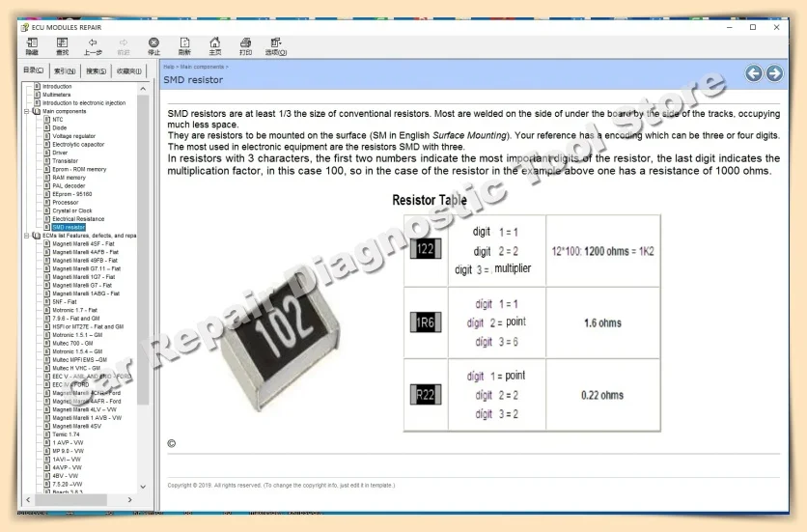Screen dimensions: 807x532
Task: Go back with the 上一步 arrow
Action: tap(93, 45)
